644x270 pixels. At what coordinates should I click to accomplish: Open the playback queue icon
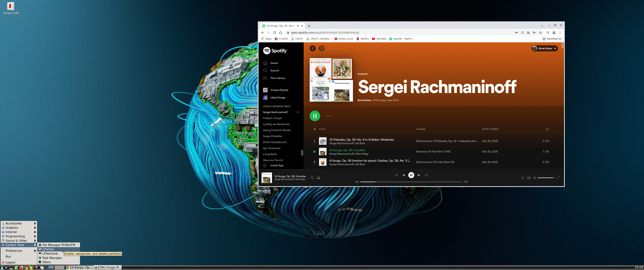click(523, 178)
